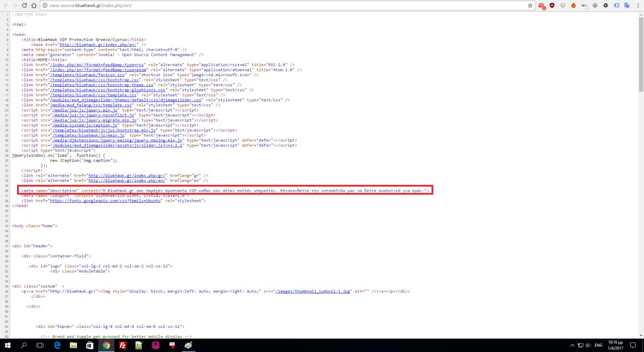Screen dimensions: 644x352
Task: Open the pink WampServer taskbar icon
Action: click(x=156, y=346)
